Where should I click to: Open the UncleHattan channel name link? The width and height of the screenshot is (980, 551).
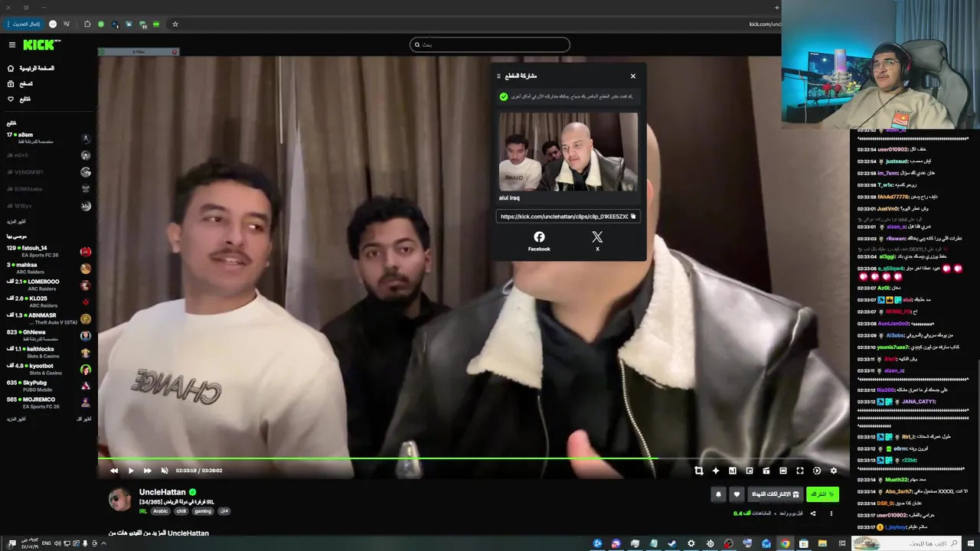pyautogui.click(x=162, y=492)
